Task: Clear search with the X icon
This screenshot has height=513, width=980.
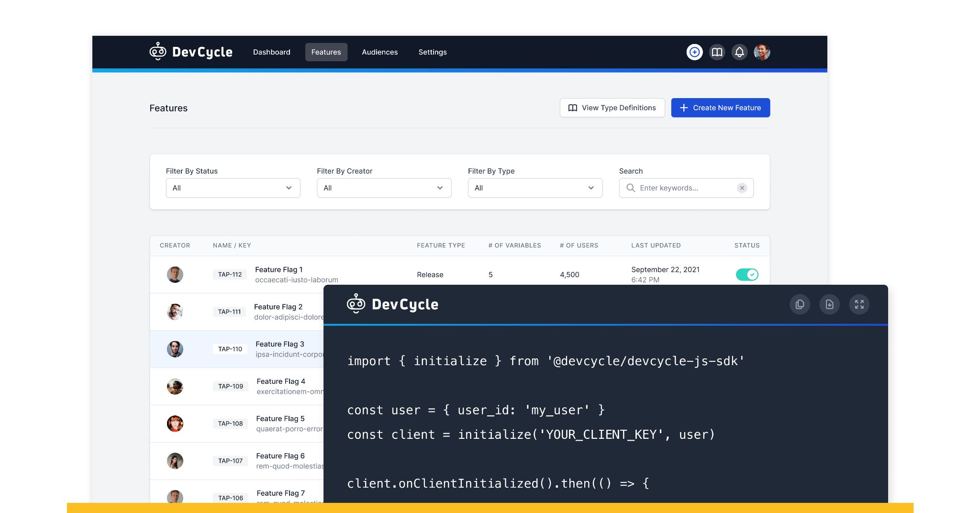Action: (742, 188)
